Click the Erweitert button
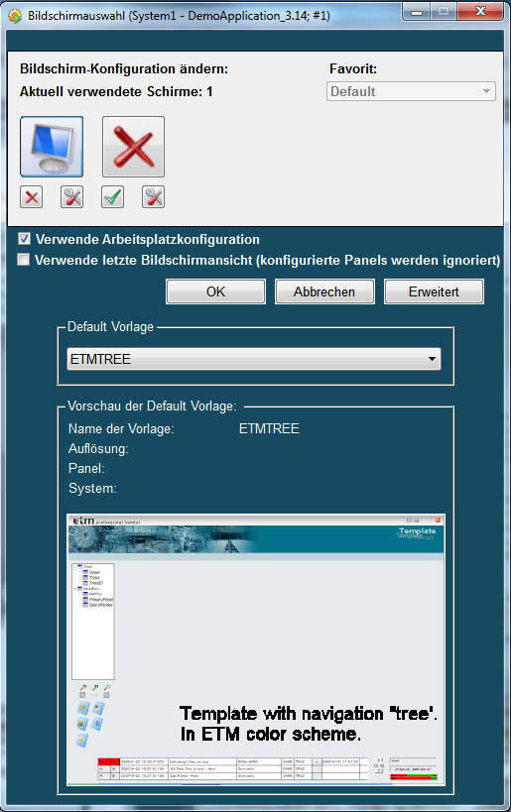511x812 pixels. click(434, 291)
